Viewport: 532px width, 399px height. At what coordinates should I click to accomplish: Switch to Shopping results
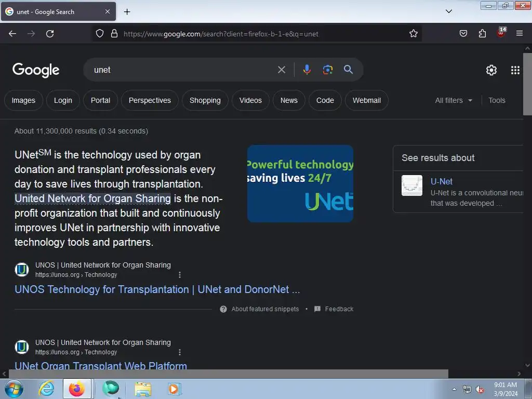coord(205,100)
